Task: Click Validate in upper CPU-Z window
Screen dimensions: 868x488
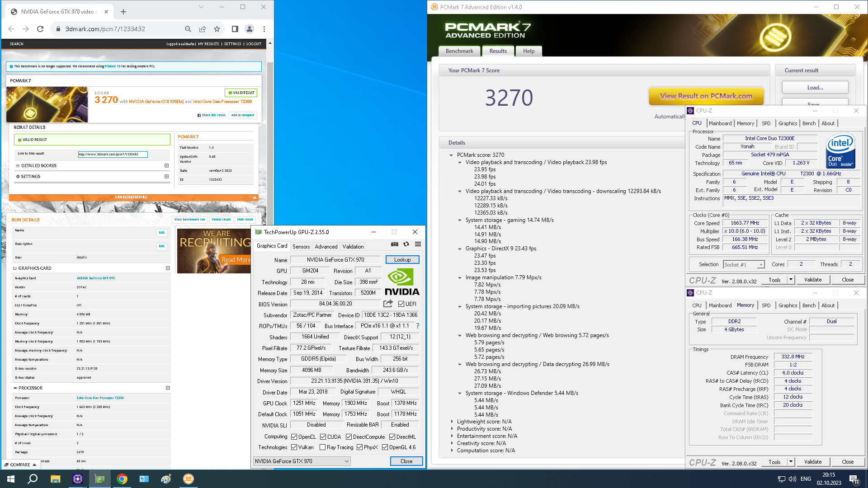Action: point(813,280)
